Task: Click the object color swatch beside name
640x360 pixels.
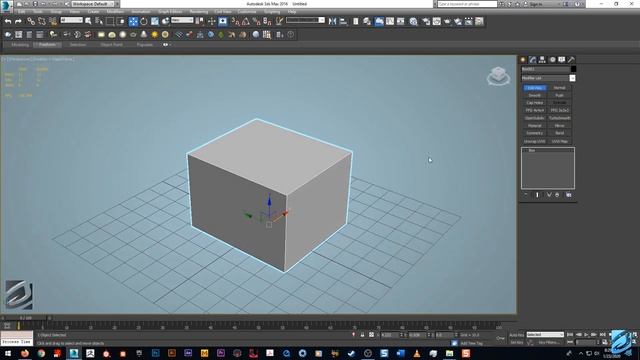Action: point(573,69)
